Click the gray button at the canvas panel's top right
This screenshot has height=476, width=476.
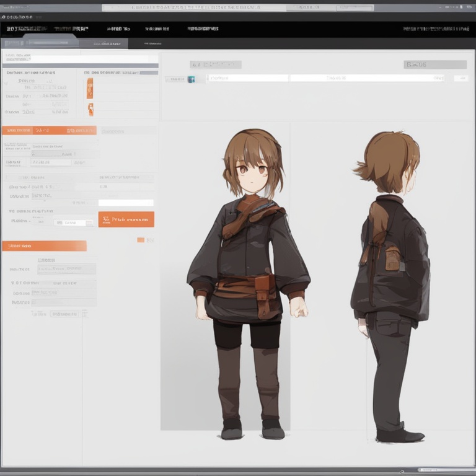click(x=434, y=64)
